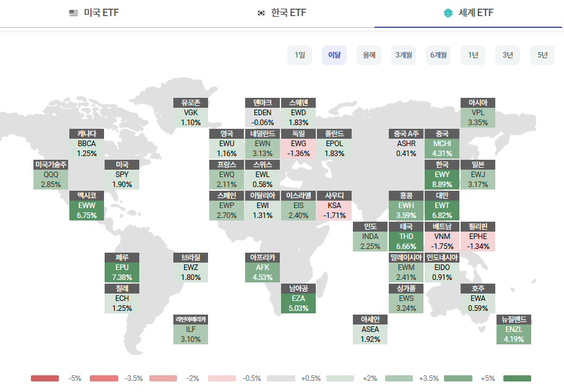Screen dimensions: 564x392
Task: Click the darkest red legend swatch
Action: click(x=45, y=378)
